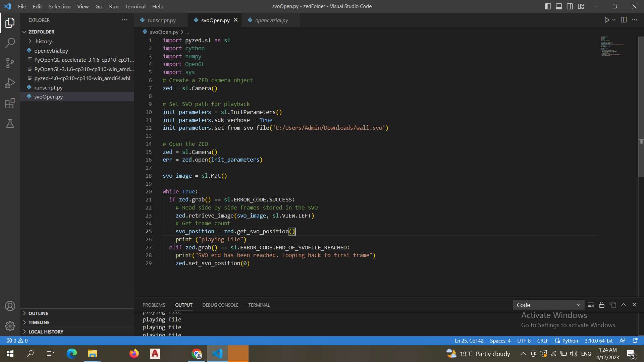Click the CRLF line ending indicator
Image resolution: width=644 pixels, height=362 pixels.
(542, 341)
